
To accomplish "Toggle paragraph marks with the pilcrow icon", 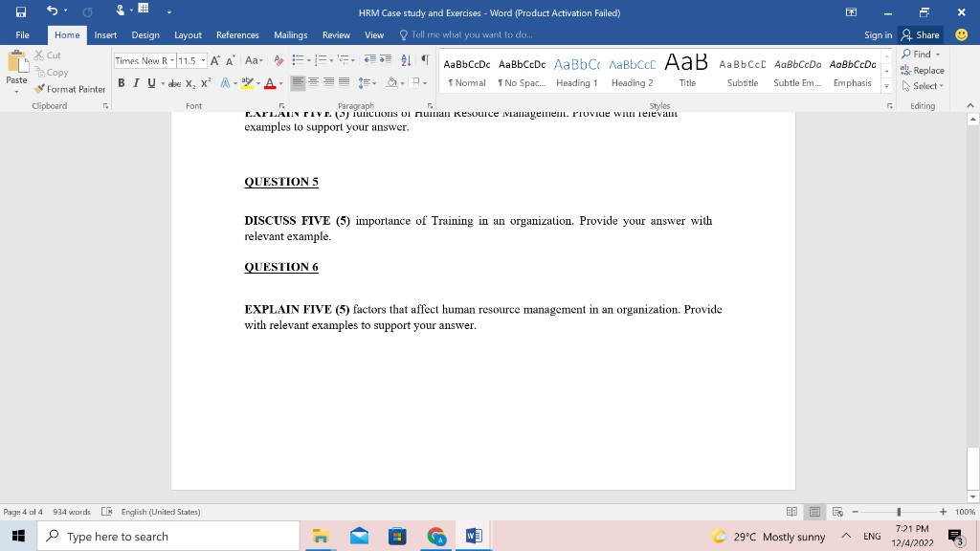I will (424, 61).
